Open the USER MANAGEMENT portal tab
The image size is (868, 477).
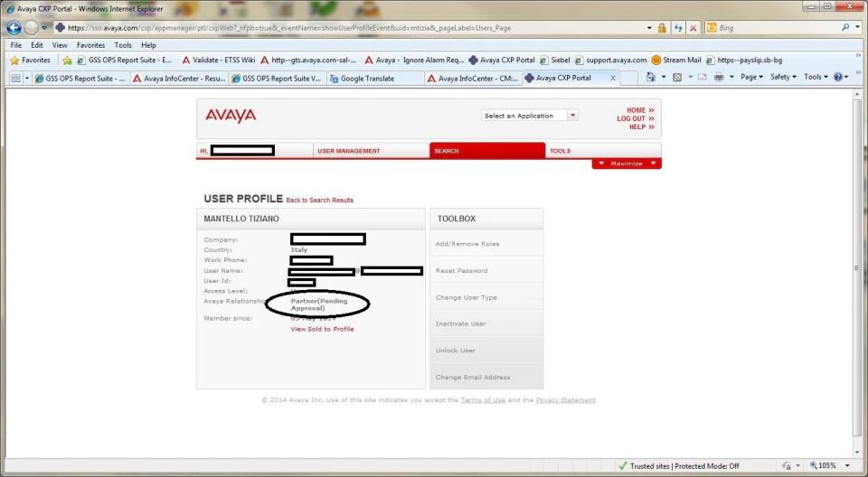[371, 151]
